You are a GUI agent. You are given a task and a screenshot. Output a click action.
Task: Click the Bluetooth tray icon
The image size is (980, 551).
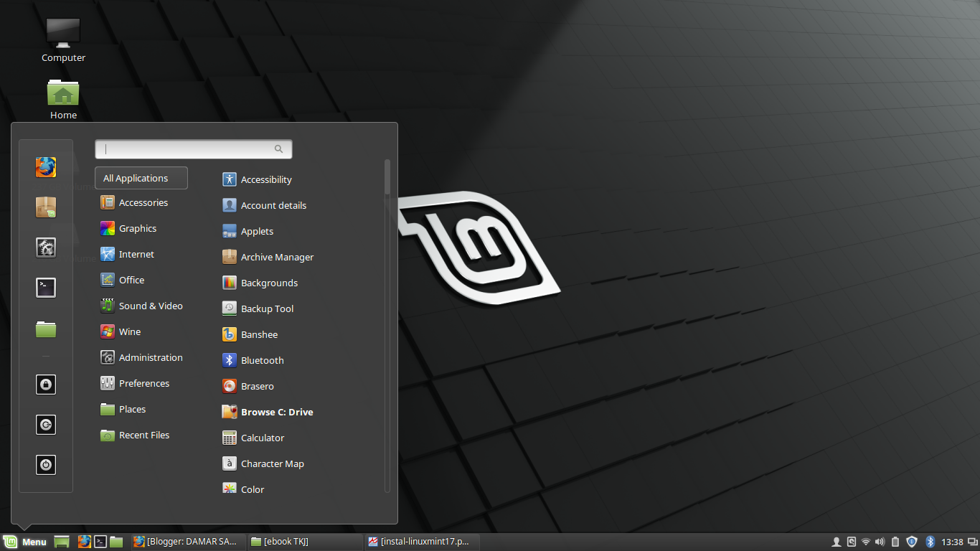(x=930, y=542)
